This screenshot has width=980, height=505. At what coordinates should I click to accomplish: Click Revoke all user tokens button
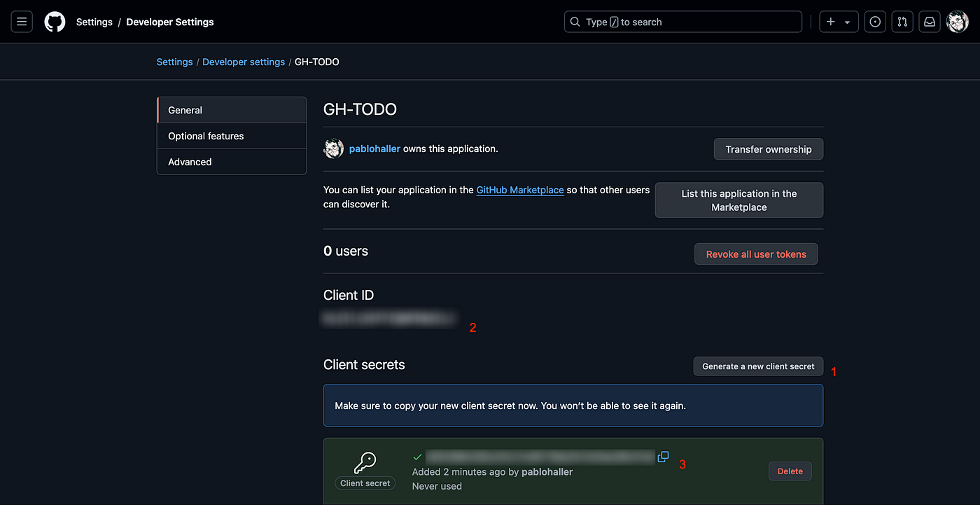point(756,254)
